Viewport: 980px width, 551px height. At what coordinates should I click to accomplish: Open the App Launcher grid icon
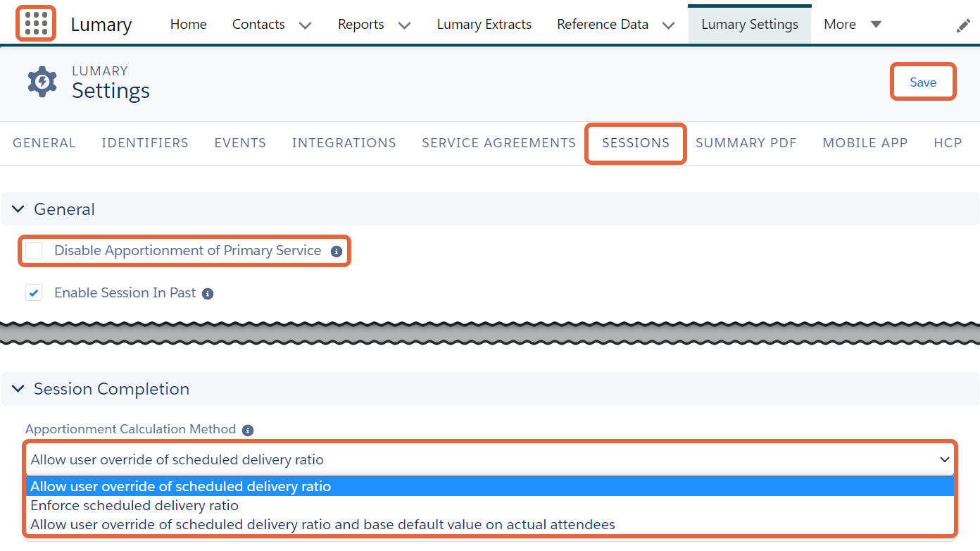coord(36,24)
